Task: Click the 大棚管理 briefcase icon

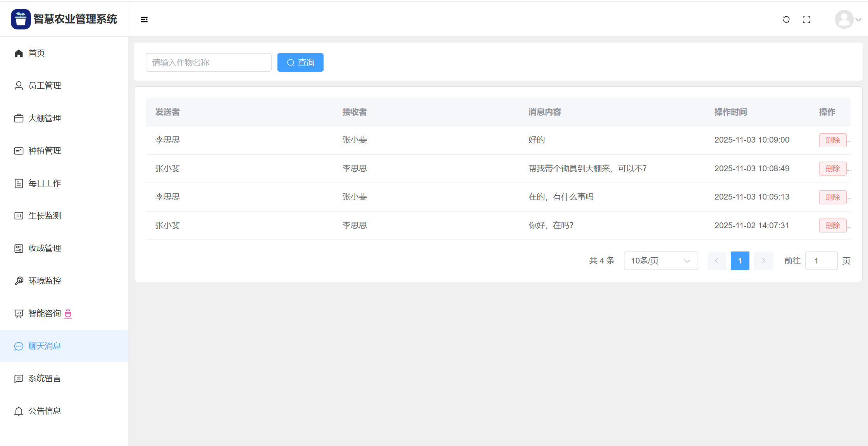Action: [19, 118]
